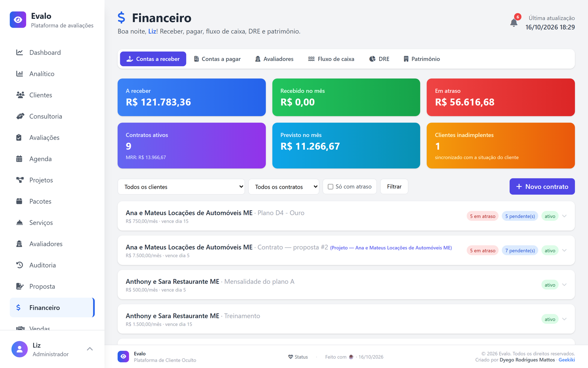Open the Todos os contratos dropdown

284,187
